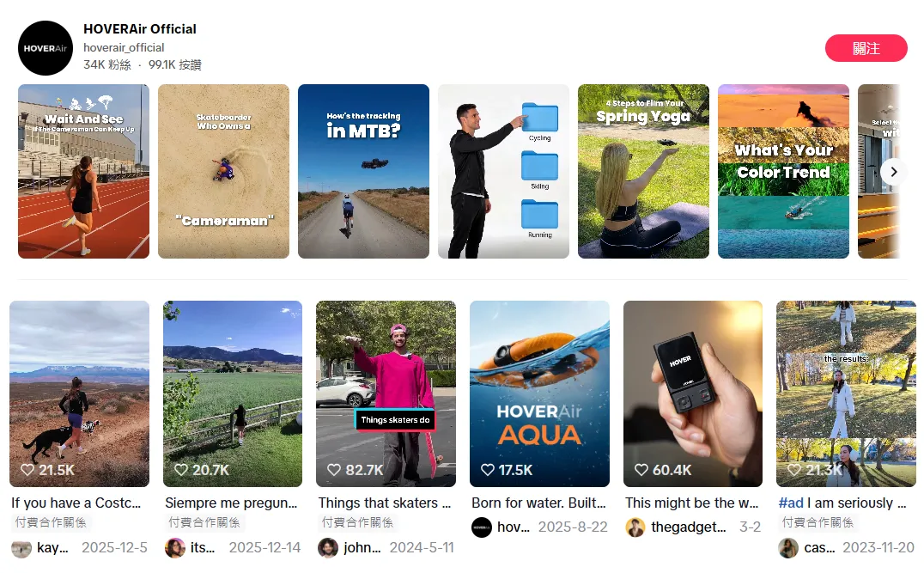924x573 pixels.
Task: Click the heart icon showing 82.7K likes
Action: click(334, 470)
